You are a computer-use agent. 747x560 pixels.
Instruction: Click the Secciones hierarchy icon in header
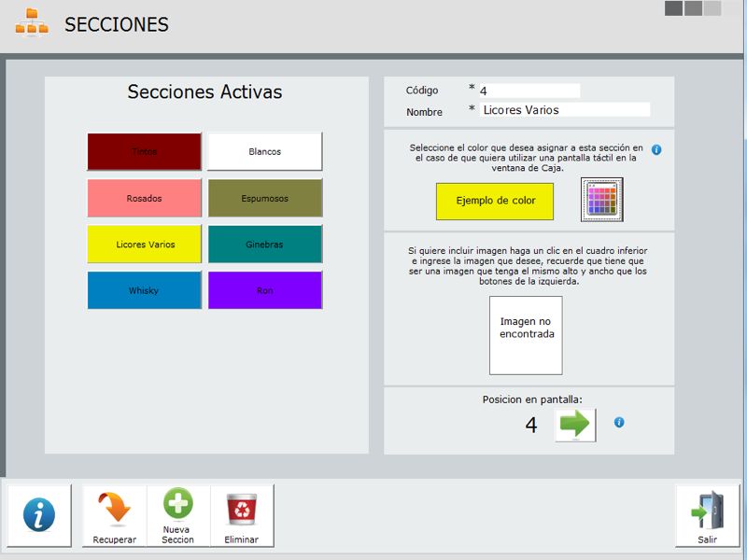pos(32,22)
